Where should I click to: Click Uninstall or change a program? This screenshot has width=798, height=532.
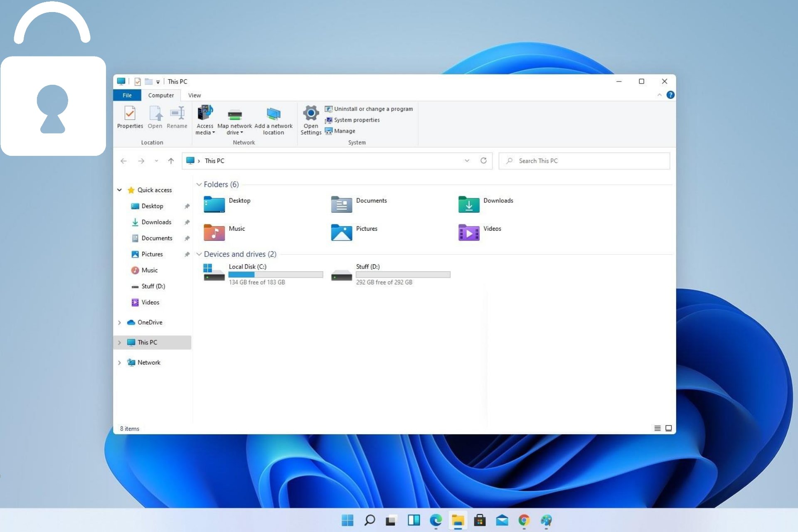point(369,109)
